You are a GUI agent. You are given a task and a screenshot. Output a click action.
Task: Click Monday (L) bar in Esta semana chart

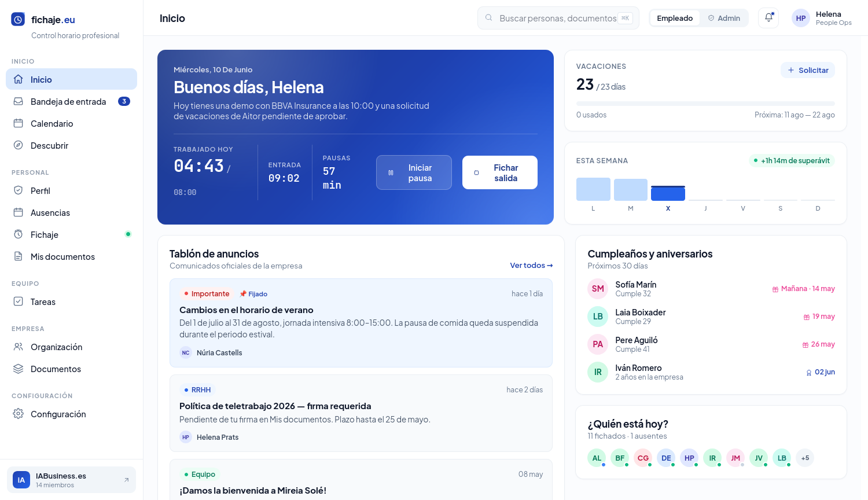click(593, 189)
